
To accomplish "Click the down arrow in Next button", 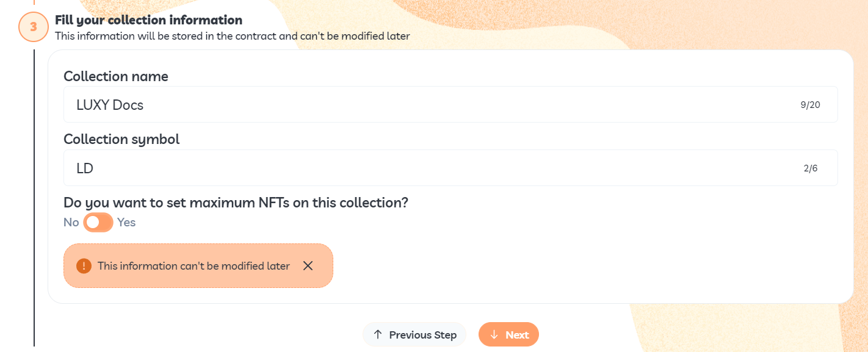I will [x=494, y=334].
